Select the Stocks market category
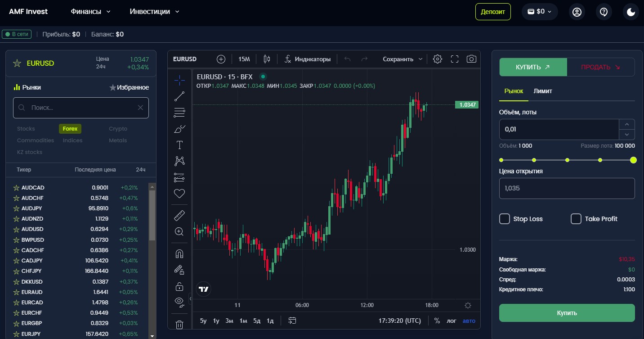The width and height of the screenshot is (644, 339). [x=26, y=129]
